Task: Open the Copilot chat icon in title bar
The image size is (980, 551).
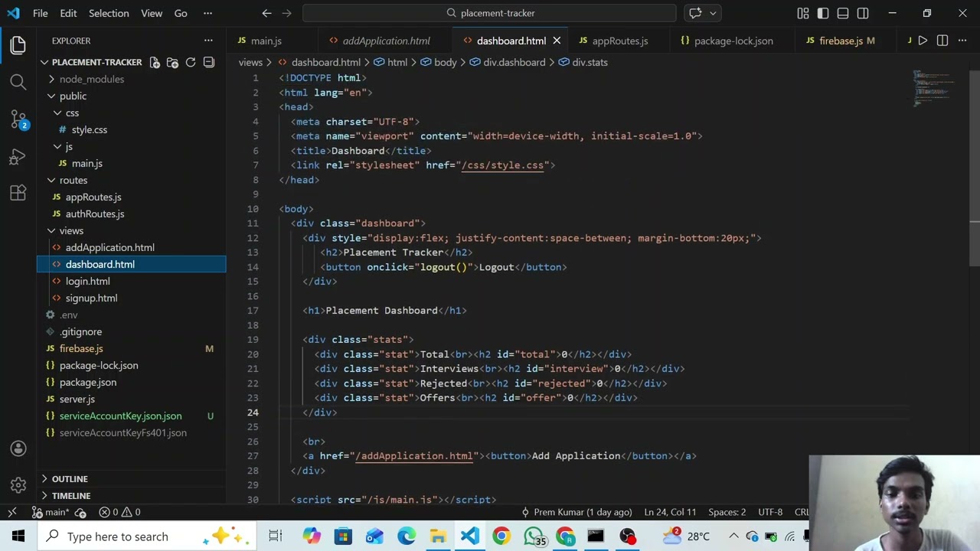Action: [695, 13]
